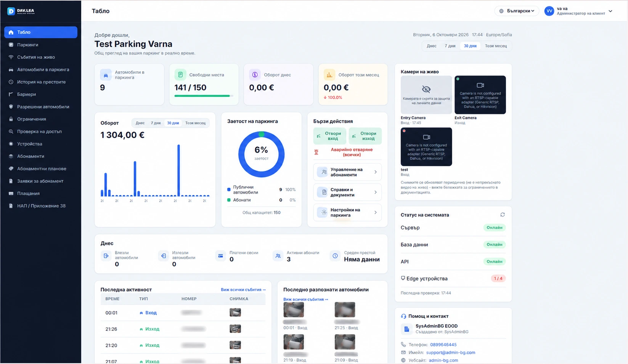Expand the va va user menu chevron
Image resolution: width=628 pixels, height=364 pixels.
[610, 11]
